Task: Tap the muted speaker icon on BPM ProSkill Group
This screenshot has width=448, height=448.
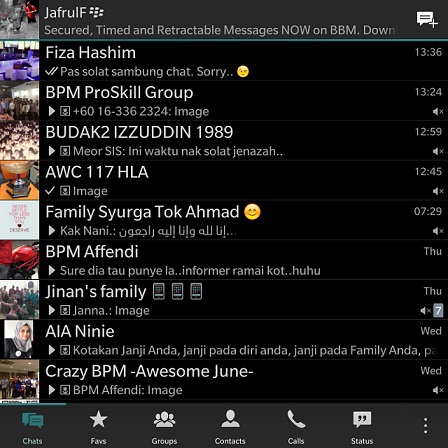Action: click(438, 112)
